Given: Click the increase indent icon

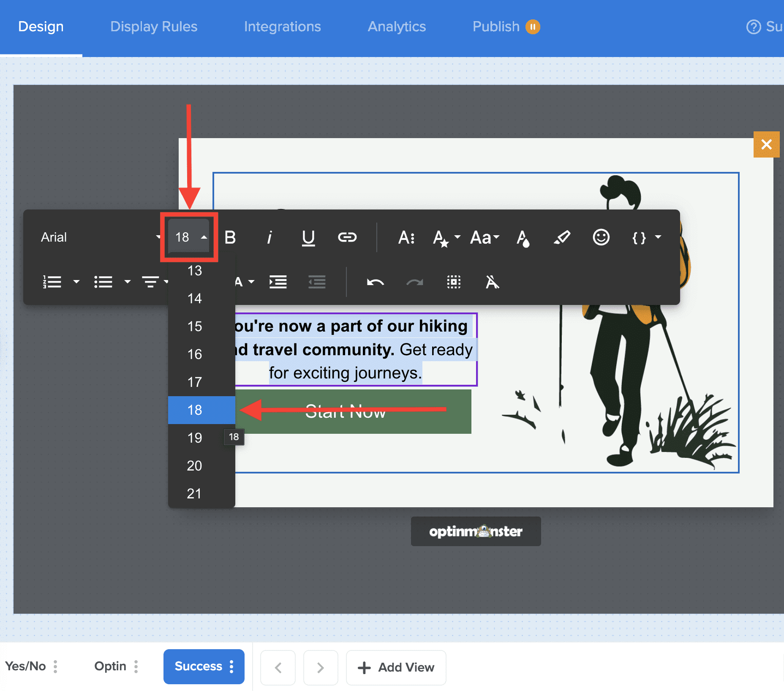Looking at the screenshot, I should [278, 282].
